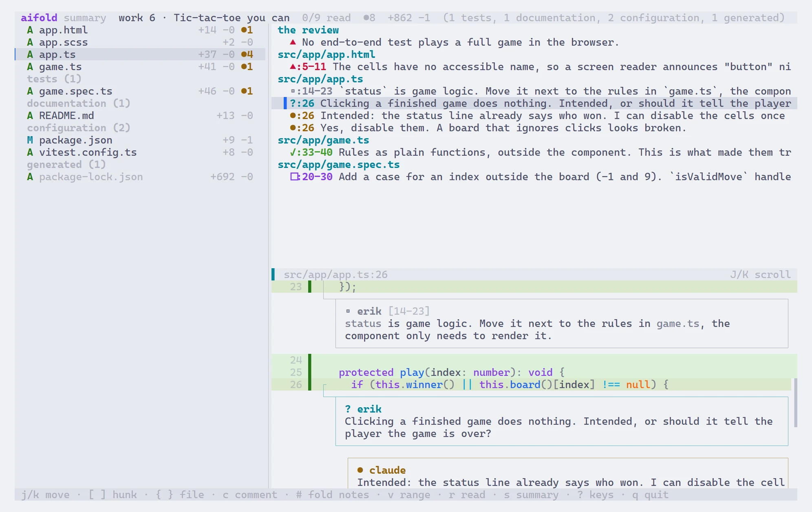Click the '0/9 read' counter
This screenshot has width=812, height=512.
click(327, 18)
